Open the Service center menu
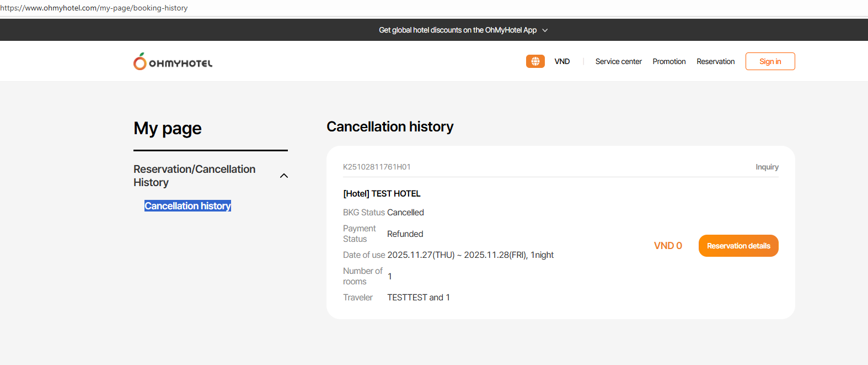 coord(618,61)
